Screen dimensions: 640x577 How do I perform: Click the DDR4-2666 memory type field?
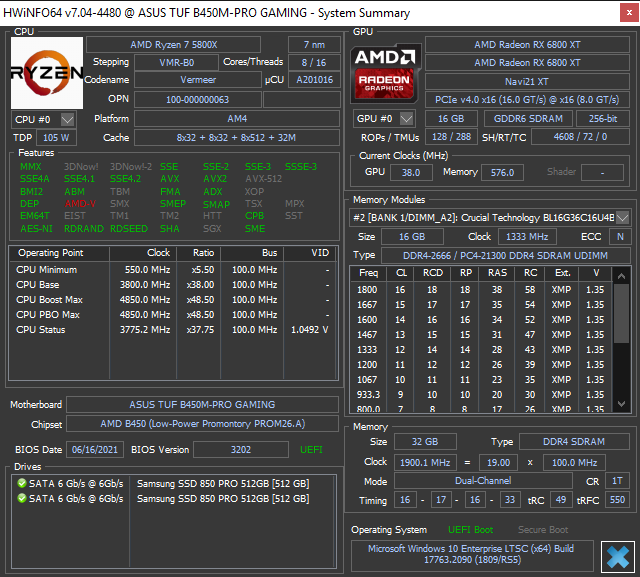point(505,255)
